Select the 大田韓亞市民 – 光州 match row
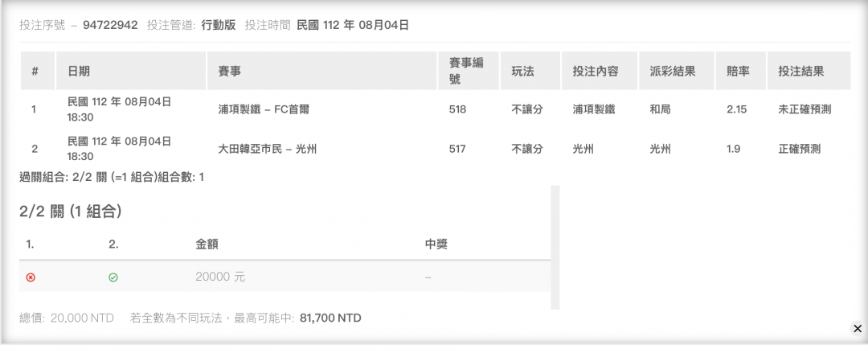Viewport: 868px width, 345px height. coord(435,149)
